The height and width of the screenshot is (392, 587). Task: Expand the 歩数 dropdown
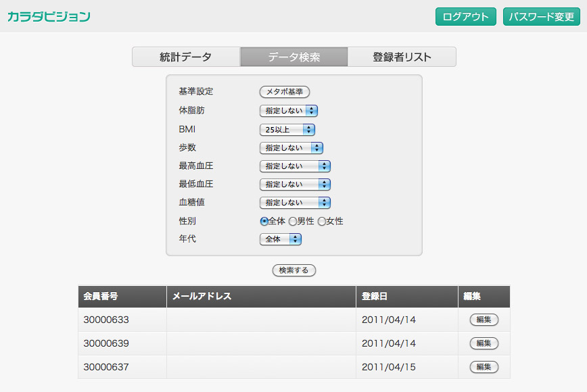pyautogui.click(x=291, y=148)
